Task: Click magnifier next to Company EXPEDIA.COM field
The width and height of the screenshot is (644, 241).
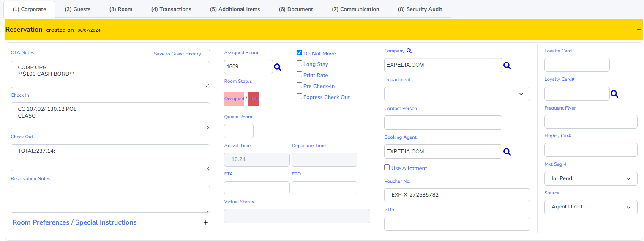Action: [x=507, y=66]
